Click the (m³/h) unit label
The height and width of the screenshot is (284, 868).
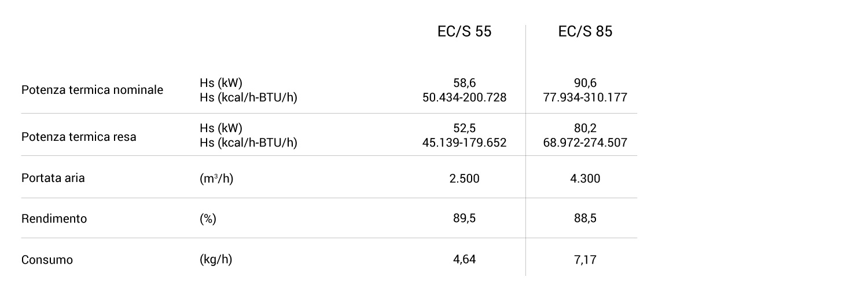point(216,179)
